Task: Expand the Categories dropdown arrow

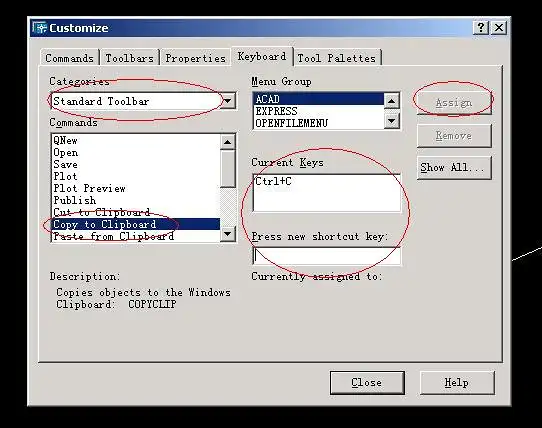Action: click(228, 101)
